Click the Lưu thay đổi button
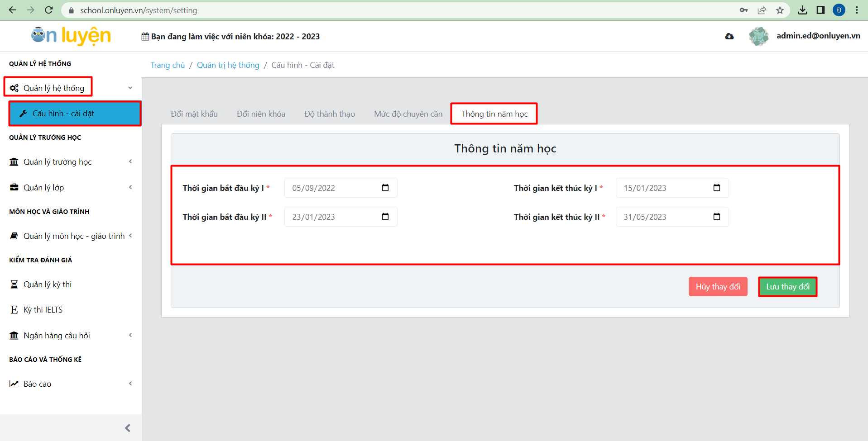 tap(787, 287)
